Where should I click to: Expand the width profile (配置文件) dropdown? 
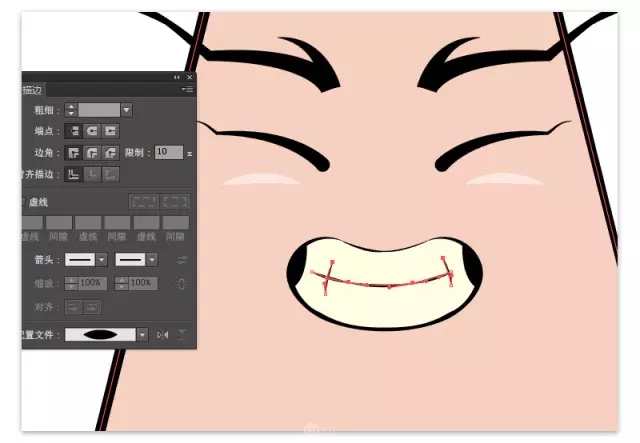[x=143, y=334]
